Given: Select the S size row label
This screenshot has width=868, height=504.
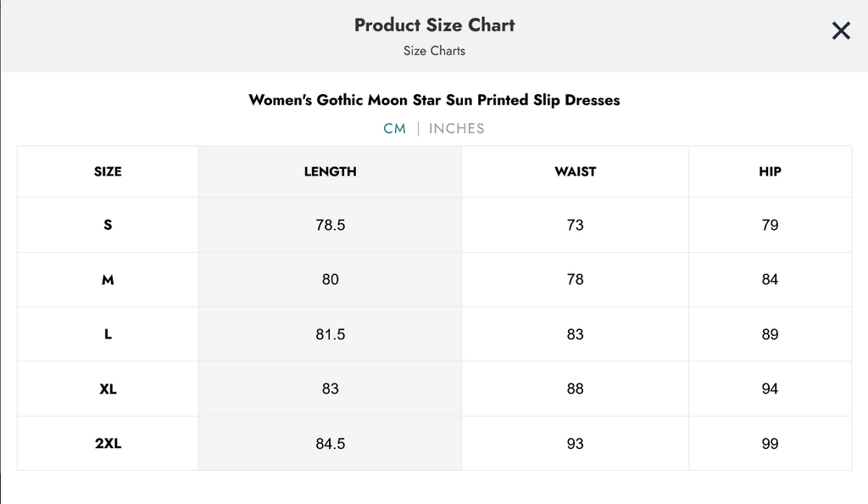Looking at the screenshot, I should [x=108, y=225].
